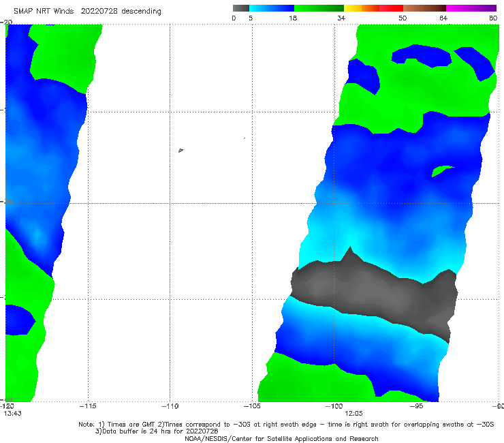Viewport: 504px width, 443px height.
Task: Click the word 'descending' in the title
Action: coord(141,12)
